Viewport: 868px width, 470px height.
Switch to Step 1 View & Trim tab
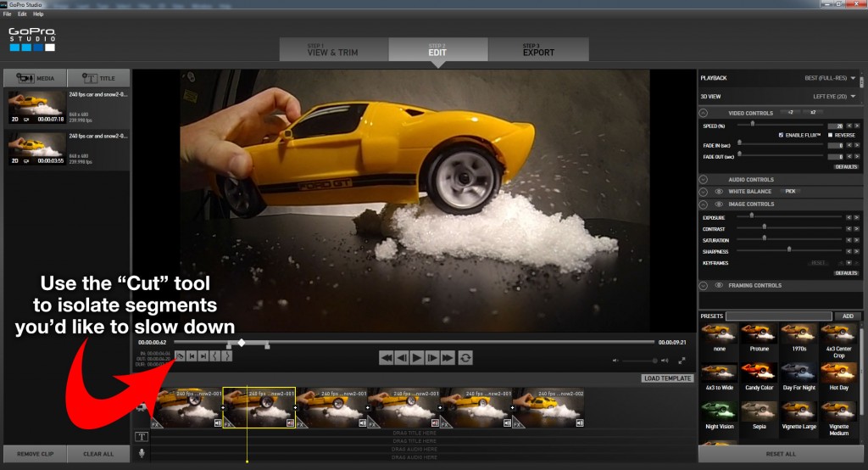tap(333, 50)
